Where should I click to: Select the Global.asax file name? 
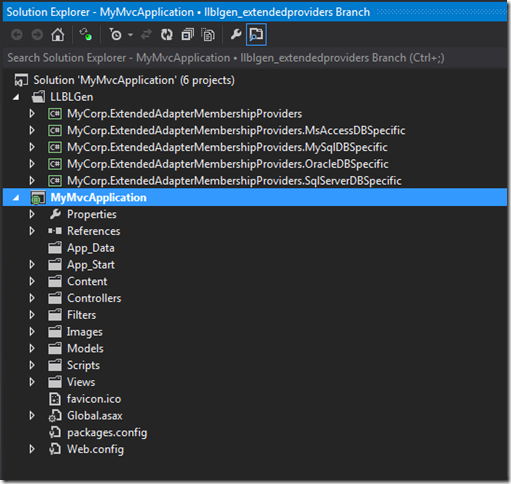coord(95,416)
